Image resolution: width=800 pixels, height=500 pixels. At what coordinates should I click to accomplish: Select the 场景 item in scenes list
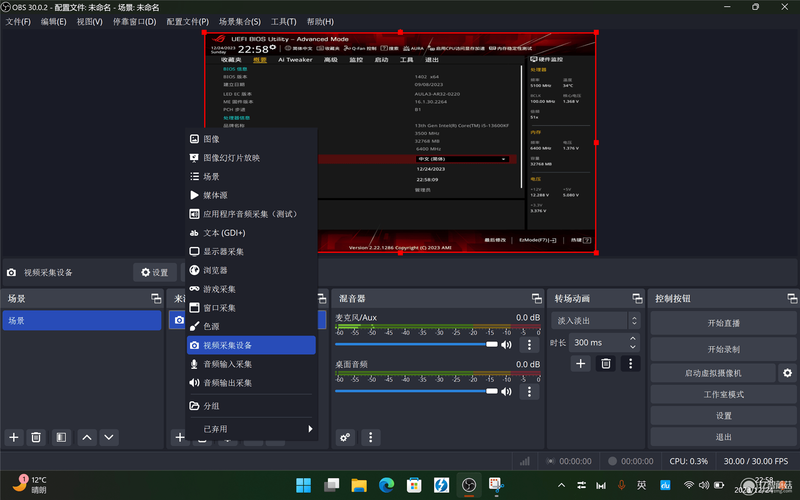(82, 320)
